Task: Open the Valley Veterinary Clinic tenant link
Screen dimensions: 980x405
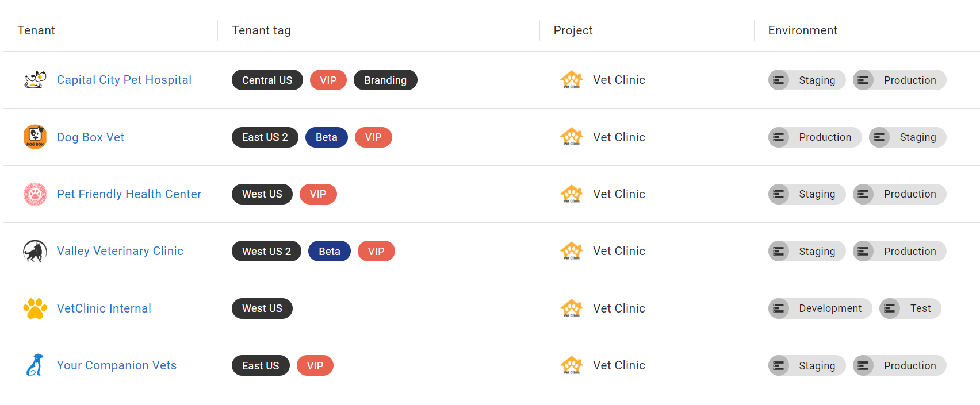Action: [x=120, y=251]
